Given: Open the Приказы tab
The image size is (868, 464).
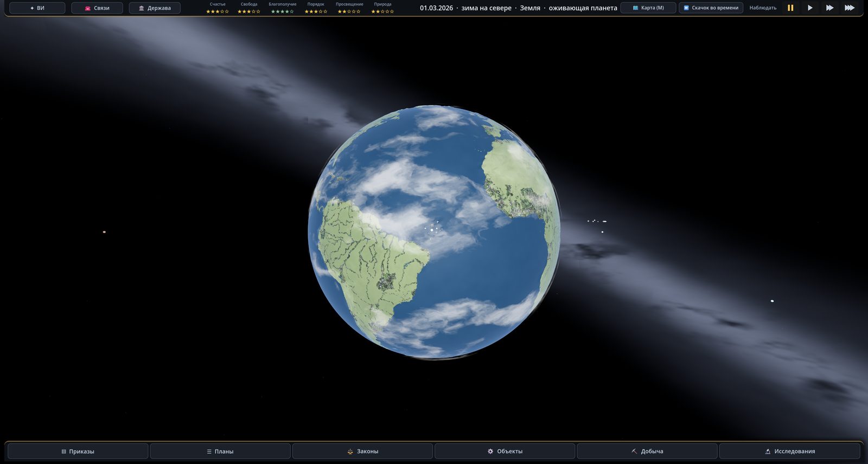Looking at the screenshot, I should 78,451.
